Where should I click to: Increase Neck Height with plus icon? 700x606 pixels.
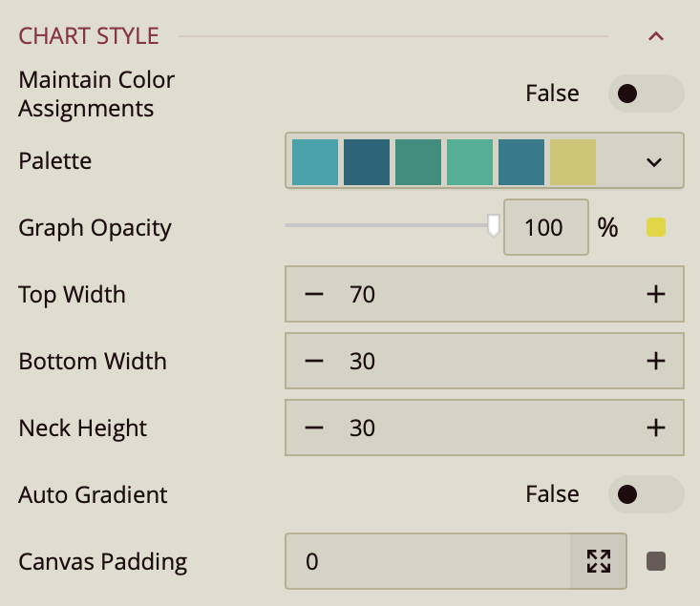(x=655, y=428)
